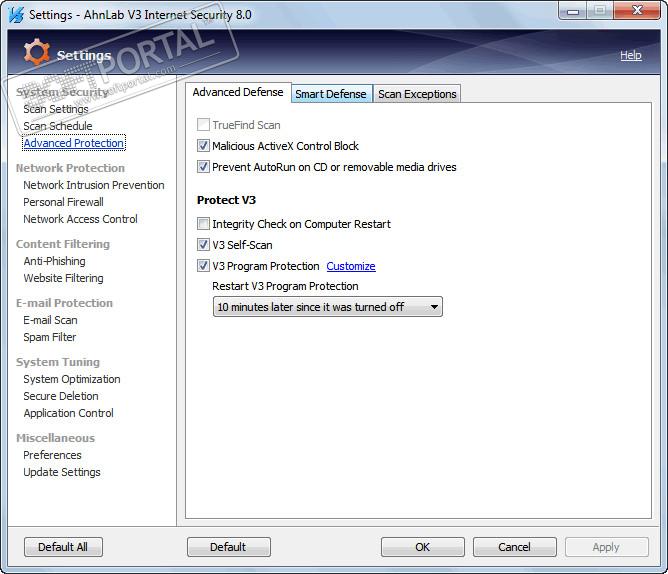Image resolution: width=668 pixels, height=574 pixels.
Task: Select Application Control in the sidebar
Action: (69, 413)
